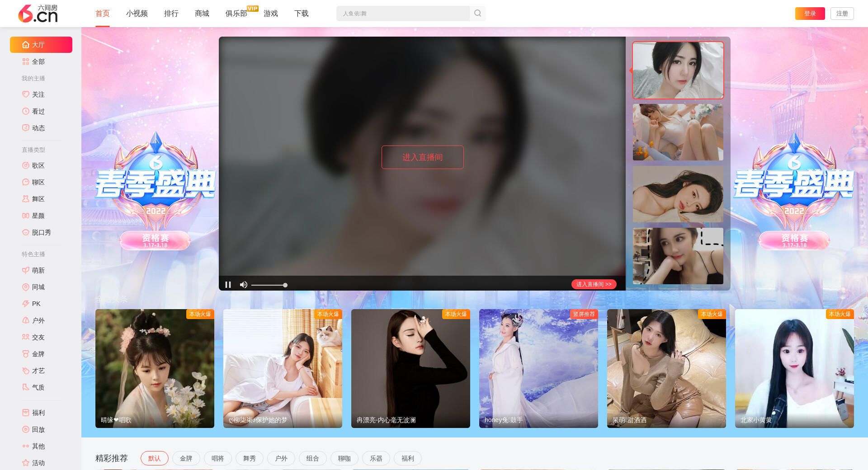Select the second streamer thumbnail beside the player
The height and width of the screenshot is (470, 868).
tap(678, 132)
